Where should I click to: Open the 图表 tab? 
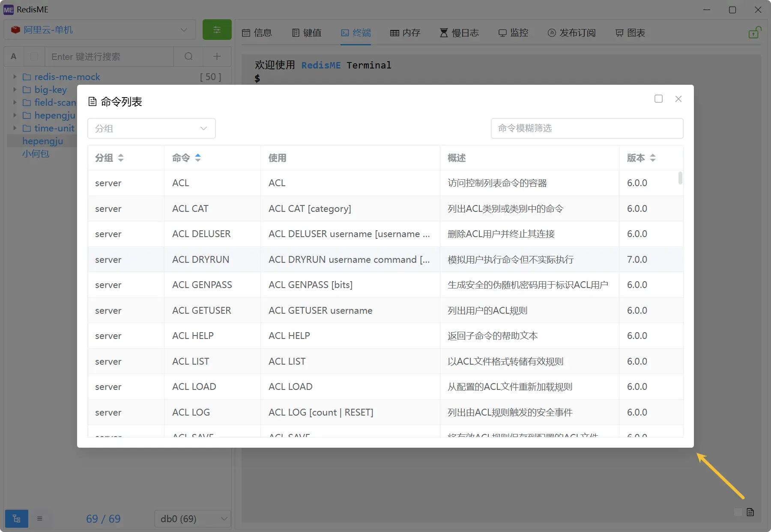pos(630,33)
